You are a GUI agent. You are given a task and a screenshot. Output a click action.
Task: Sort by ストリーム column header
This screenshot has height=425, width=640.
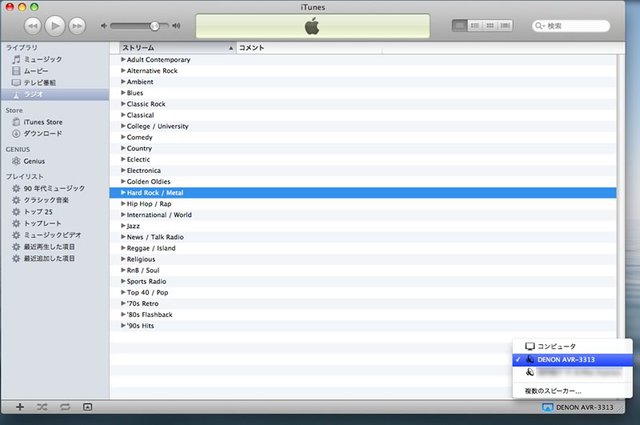pos(178,48)
